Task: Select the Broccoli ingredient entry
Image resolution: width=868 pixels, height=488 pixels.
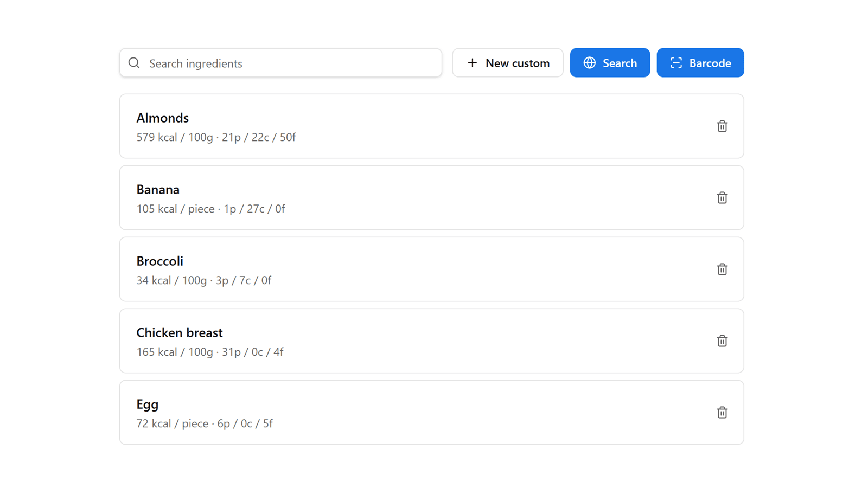Action: tap(431, 269)
